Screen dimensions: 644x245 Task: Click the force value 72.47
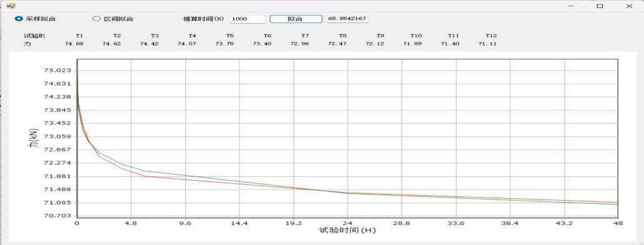(x=337, y=44)
